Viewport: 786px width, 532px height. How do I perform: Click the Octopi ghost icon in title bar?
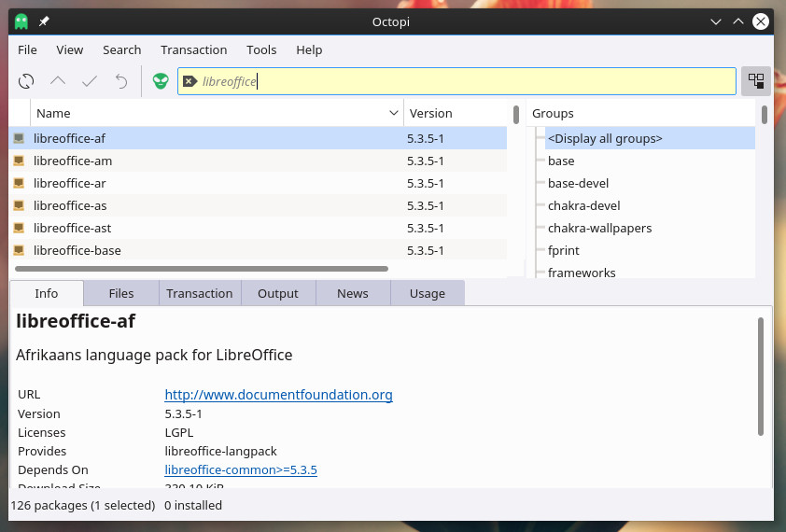tap(21, 21)
